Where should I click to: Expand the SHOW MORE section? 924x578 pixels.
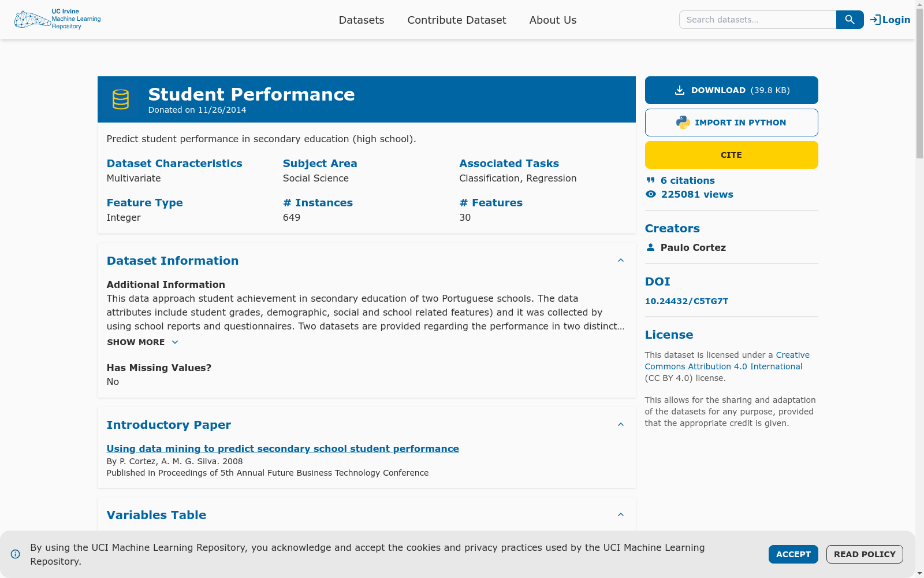[x=143, y=342]
